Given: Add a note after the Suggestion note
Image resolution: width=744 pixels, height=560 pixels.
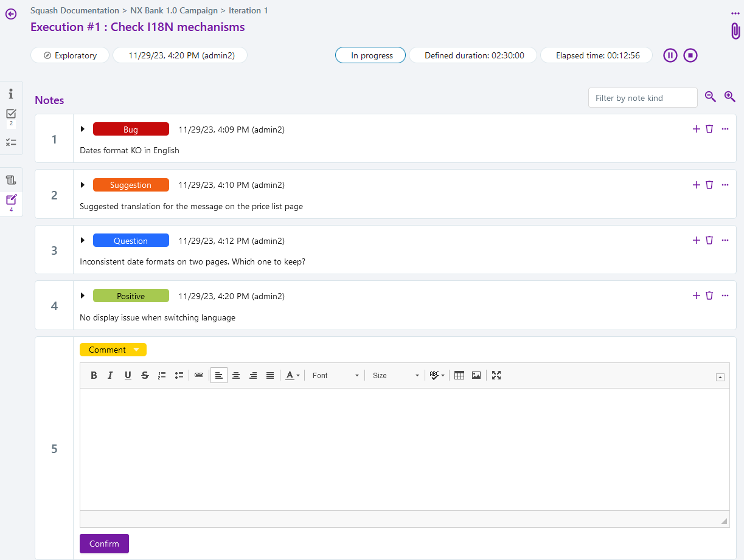Looking at the screenshot, I should 697,185.
